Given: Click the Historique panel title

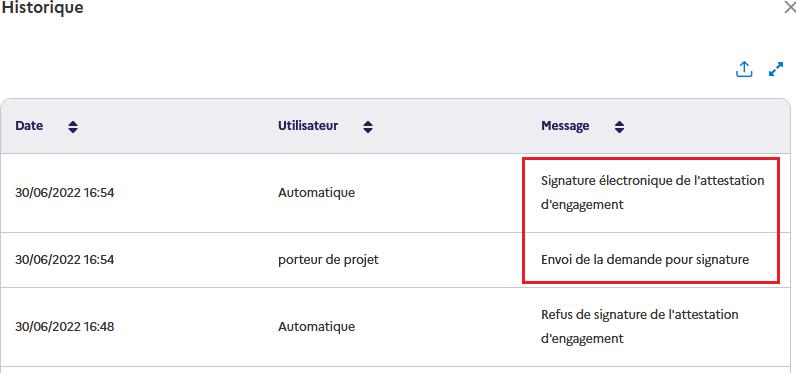Looking at the screenshot, I should click(x=43, y=8).
